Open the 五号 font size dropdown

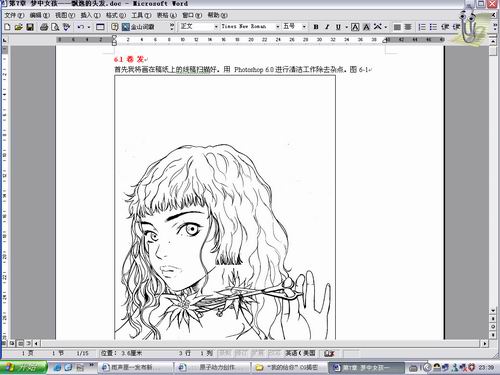click(304, 27)
